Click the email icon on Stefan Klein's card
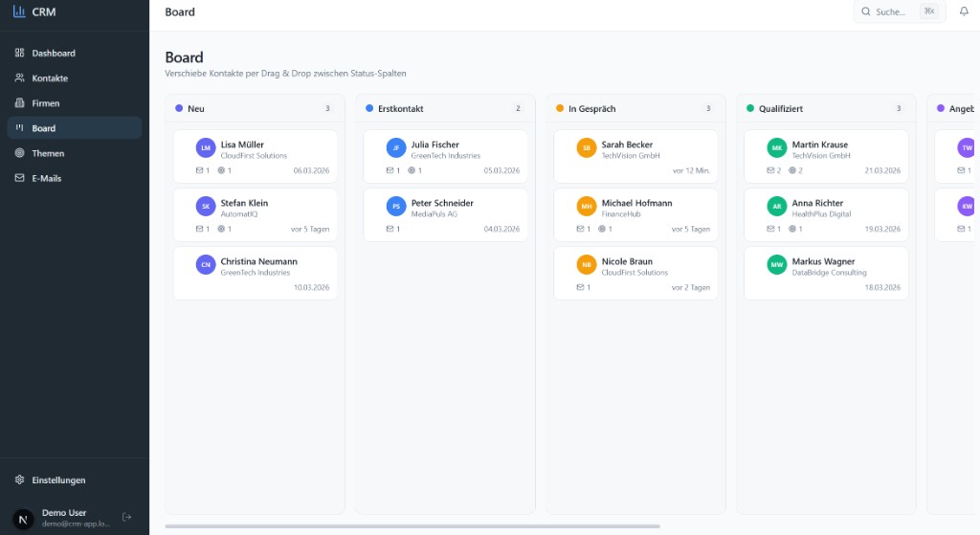This screenshot has width=980, height=535. [x=198, y=229]
